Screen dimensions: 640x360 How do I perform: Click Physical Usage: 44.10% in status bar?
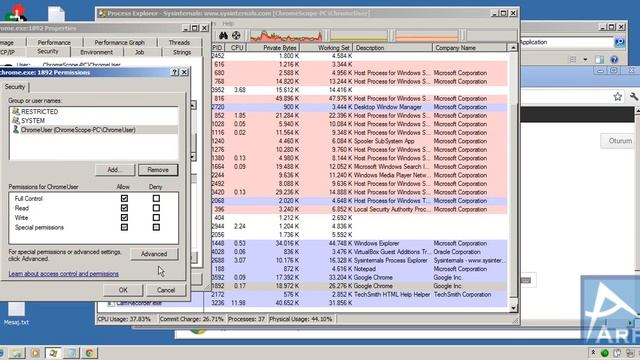[x=301, y=319]
